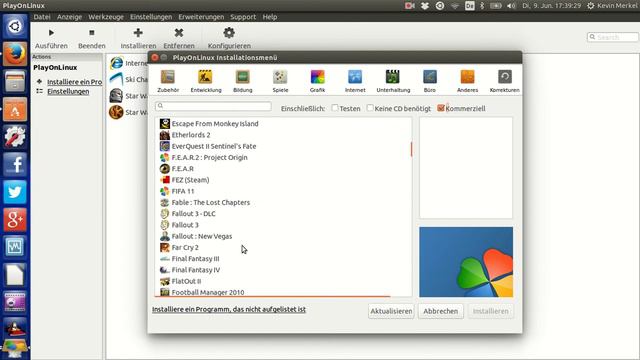Open the volume indicator in top panel
This screenshot has width=640, height=360.
(x=511, y=6)
